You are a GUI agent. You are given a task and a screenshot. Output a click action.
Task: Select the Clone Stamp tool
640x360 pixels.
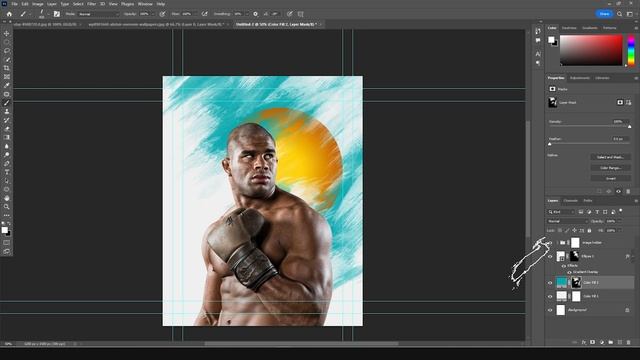coord(7,111)
